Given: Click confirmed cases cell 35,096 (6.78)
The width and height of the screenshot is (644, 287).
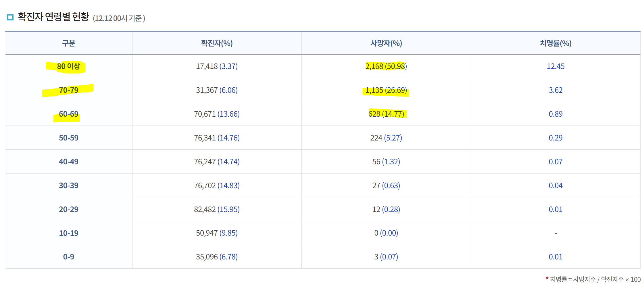Looking at the screenshot, I should (217, 257).
